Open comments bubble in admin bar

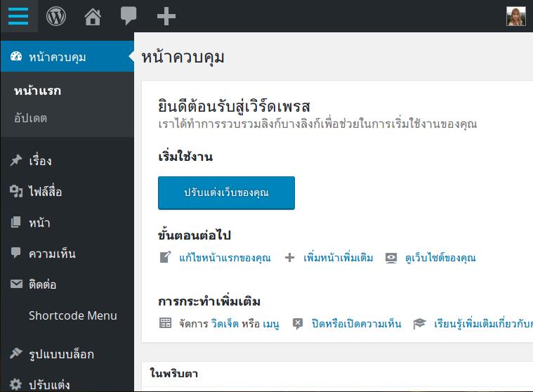click(129, 15)
